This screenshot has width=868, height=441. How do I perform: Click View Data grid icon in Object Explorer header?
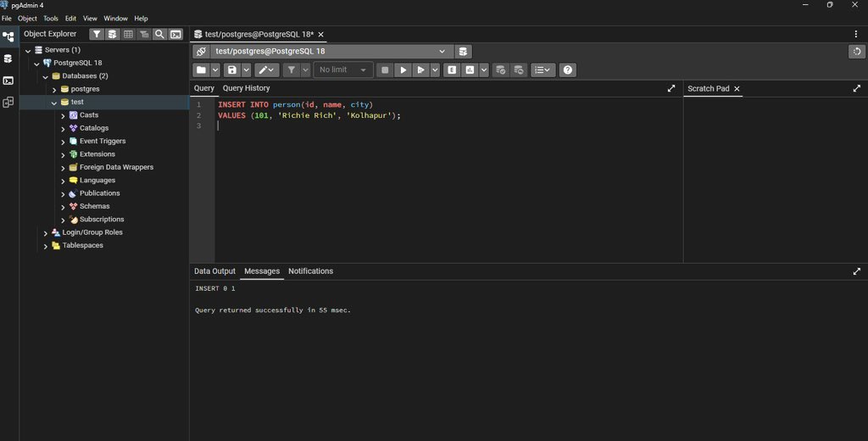[x=129, y=35]
